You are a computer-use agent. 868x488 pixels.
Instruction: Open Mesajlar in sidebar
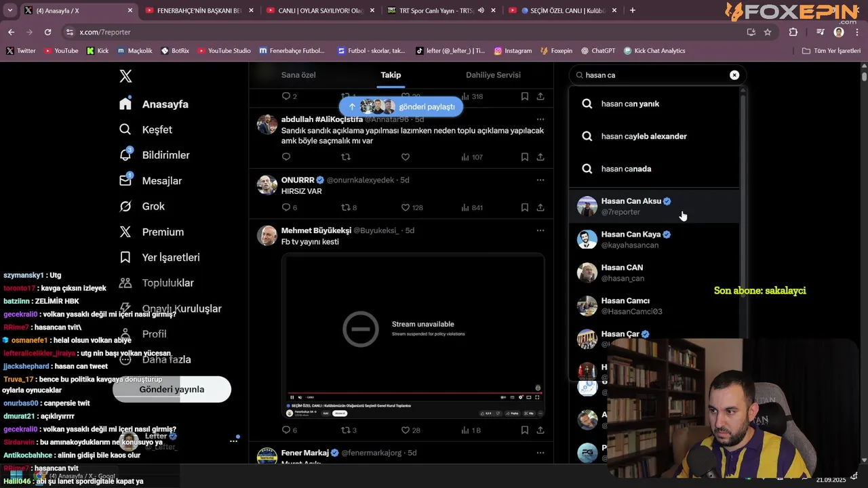click(151, 181)
